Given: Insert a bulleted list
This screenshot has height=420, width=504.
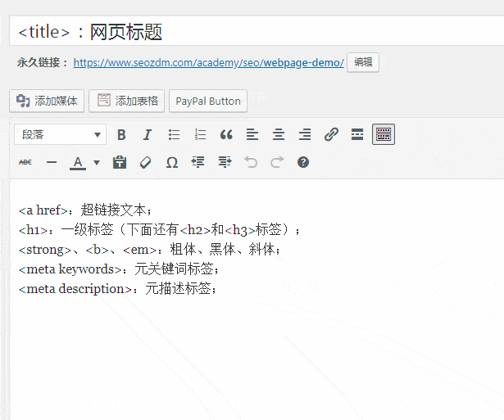Looking at the screenshot, I should point(174,134).
